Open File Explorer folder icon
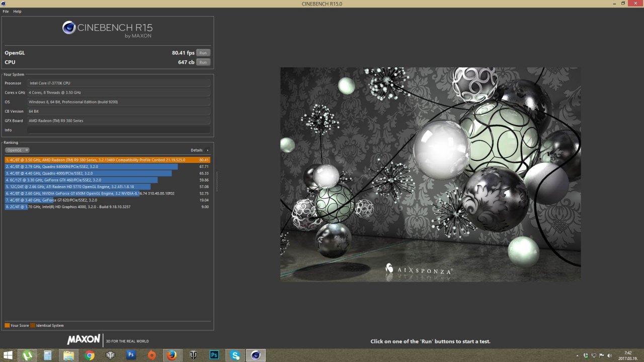Screen dimensions: 644x362 coord(68,355)
